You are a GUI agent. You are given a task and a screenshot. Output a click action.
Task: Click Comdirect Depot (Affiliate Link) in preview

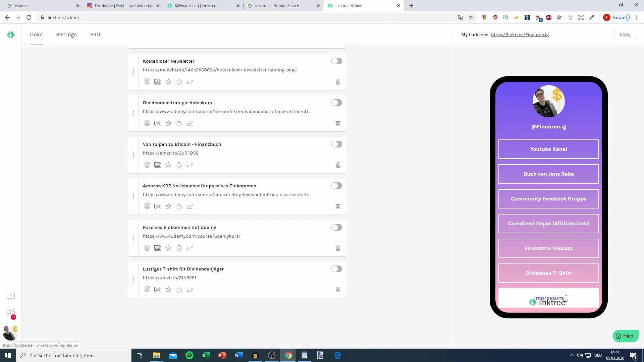coord(548,224)
